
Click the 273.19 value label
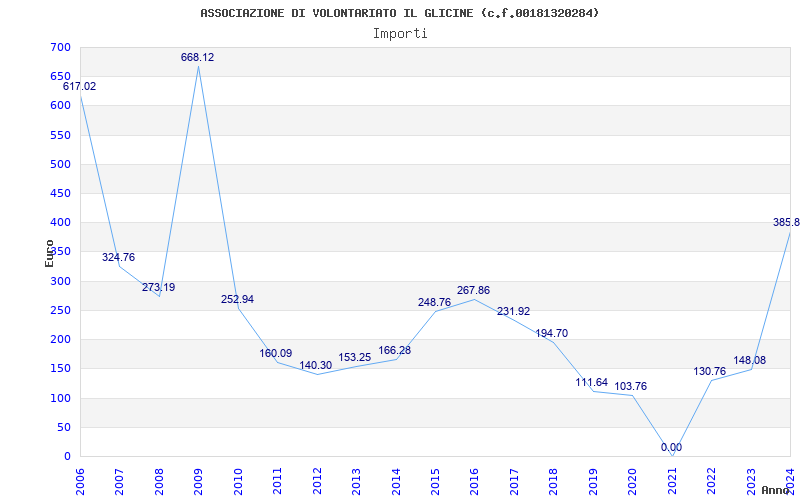pyautogui.click(x=158, y=287)
